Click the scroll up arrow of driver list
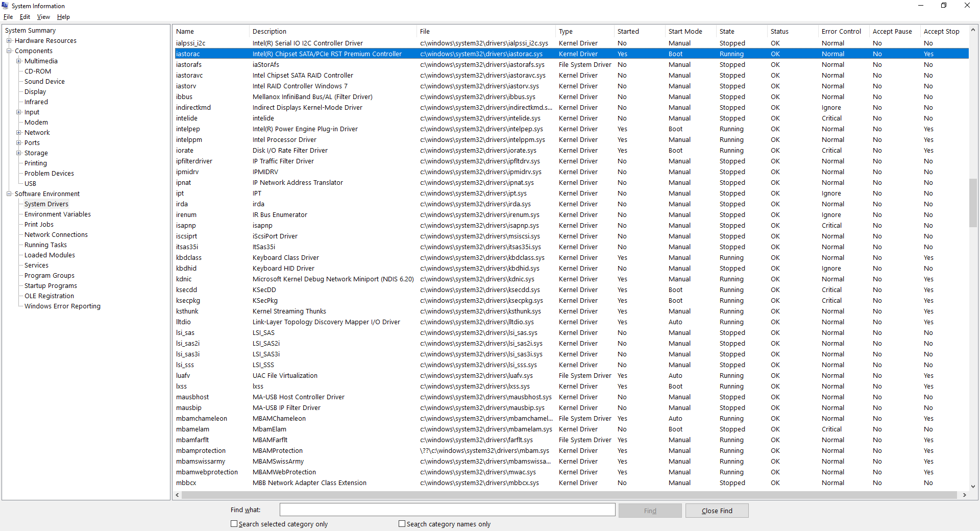Image resolution: width=980 pixels, height=531 pixels. 973,30
